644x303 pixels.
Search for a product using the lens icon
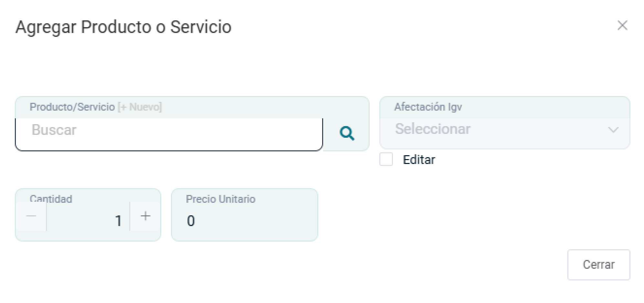click(345, 133)
